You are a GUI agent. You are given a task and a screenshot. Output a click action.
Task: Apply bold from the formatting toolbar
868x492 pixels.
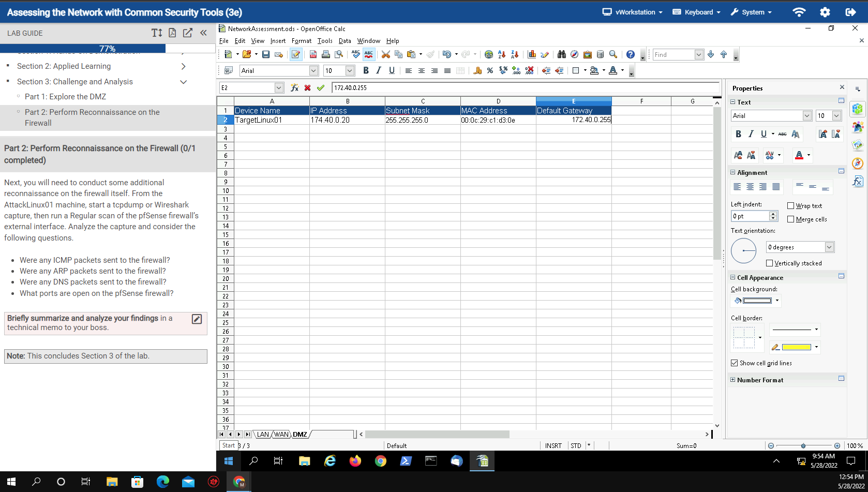366,70
